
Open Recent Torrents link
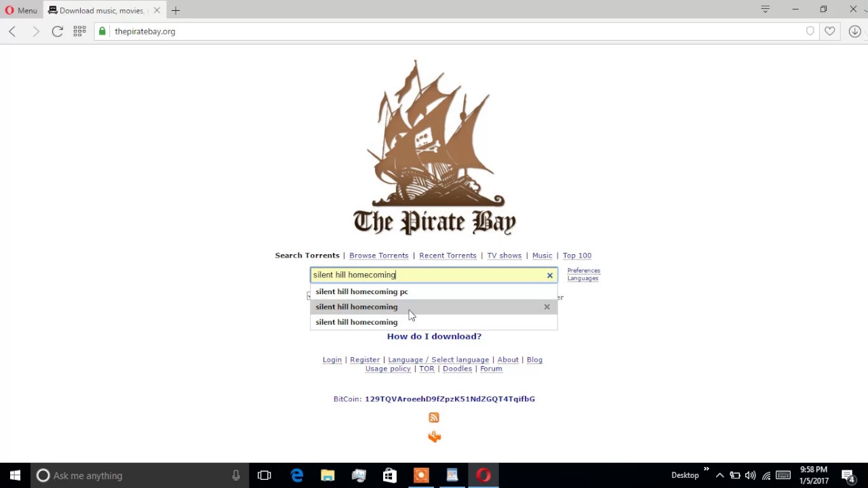(x=448, y=256)
